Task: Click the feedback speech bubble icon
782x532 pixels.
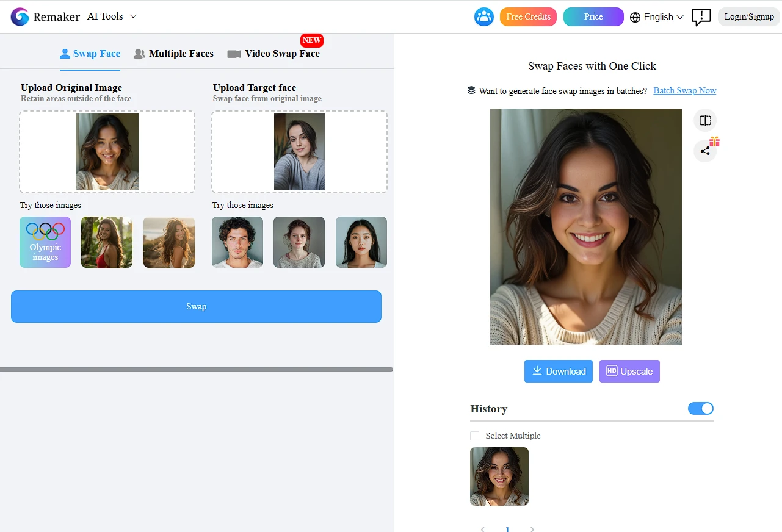Action: [701, 17]
